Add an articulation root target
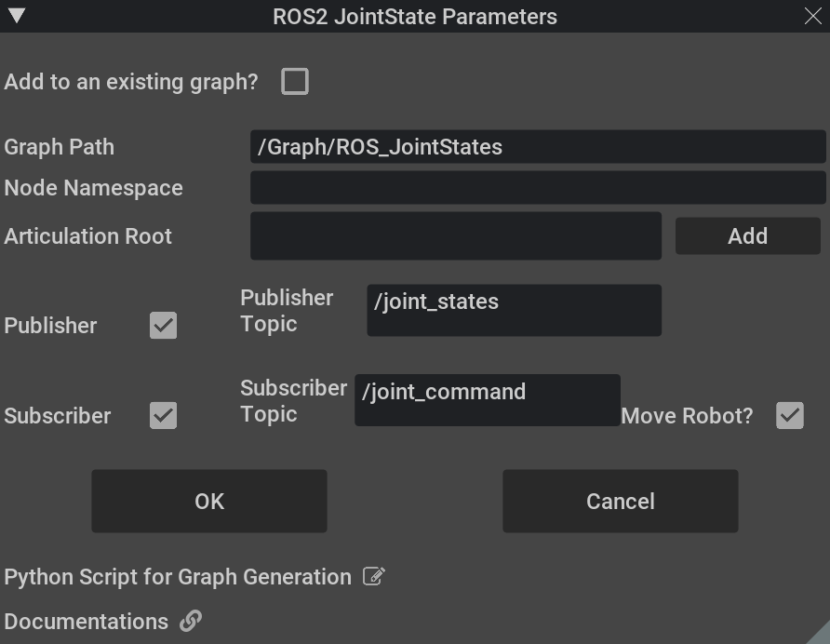830x644 pixels. coord(747,235)
